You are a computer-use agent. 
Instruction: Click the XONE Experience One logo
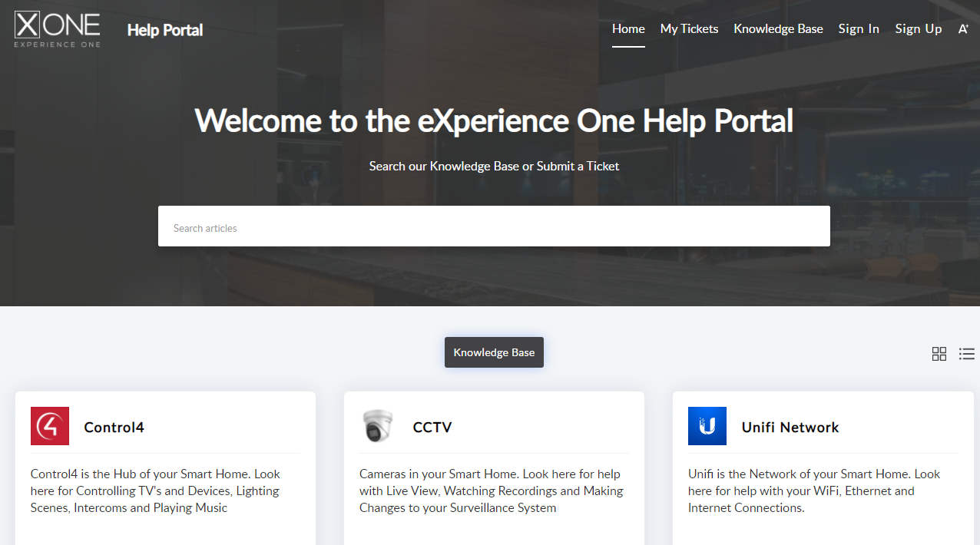[58, 29]
